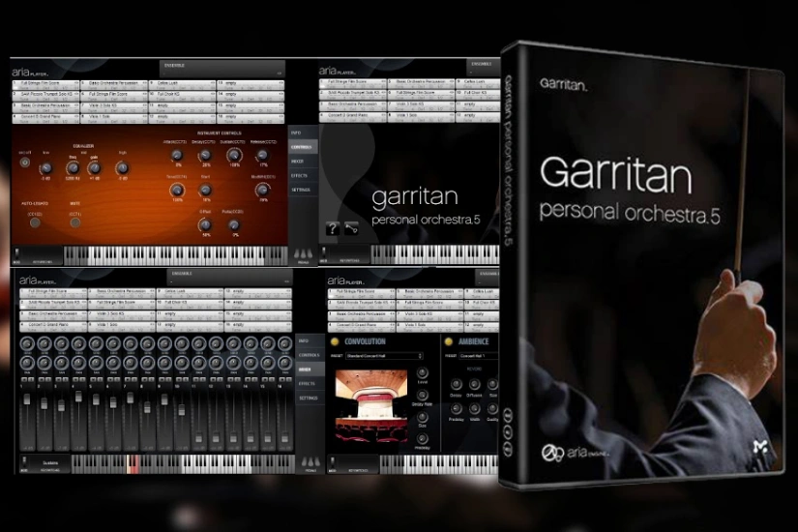This screenshot has width=798, height=532.
Task: Click the key-shaped icon beside the help icon
Action: click(x=352, y=228)
